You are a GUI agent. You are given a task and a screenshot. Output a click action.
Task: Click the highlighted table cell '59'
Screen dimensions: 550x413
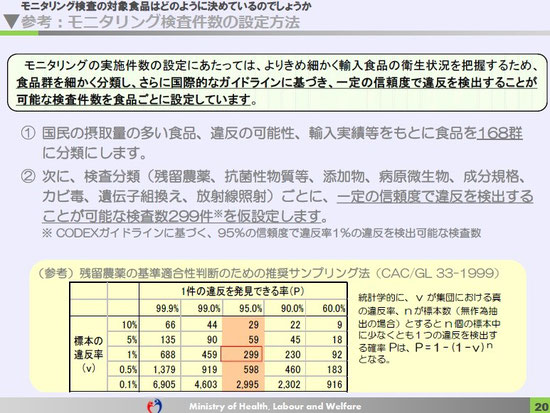pos(254,340)
